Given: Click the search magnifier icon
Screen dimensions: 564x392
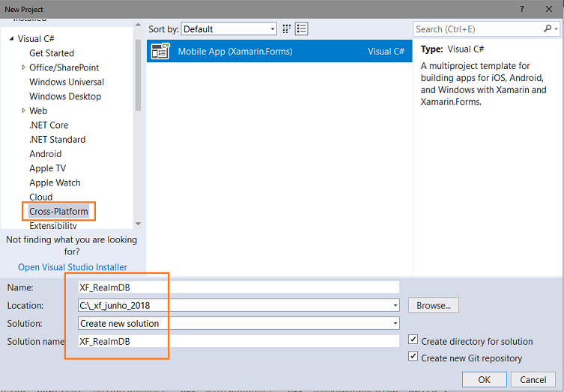Looking at the screenshot, I should pyautogui.click(x=547, y=28).
